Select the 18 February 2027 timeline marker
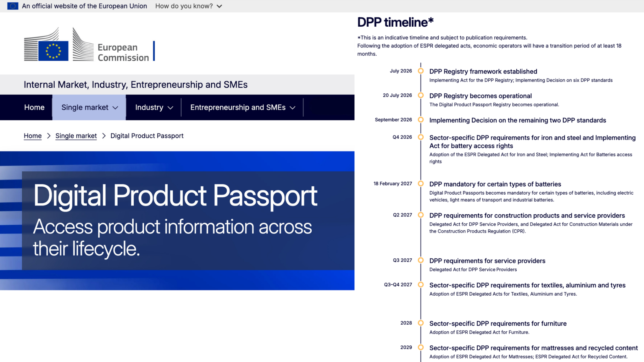 (421, 184)
